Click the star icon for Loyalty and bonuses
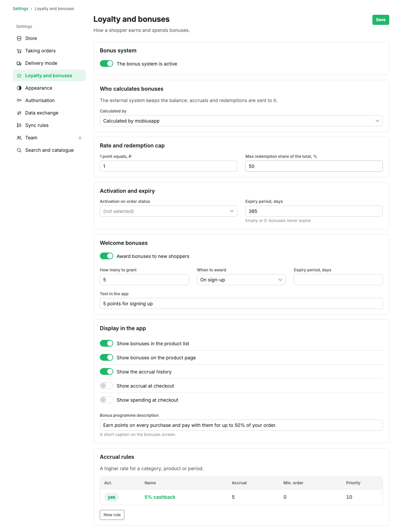This screenshot has width=402, height=532. 19,76
